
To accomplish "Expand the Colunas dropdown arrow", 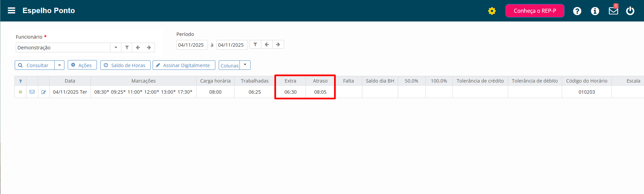I will tap(245, 65).
